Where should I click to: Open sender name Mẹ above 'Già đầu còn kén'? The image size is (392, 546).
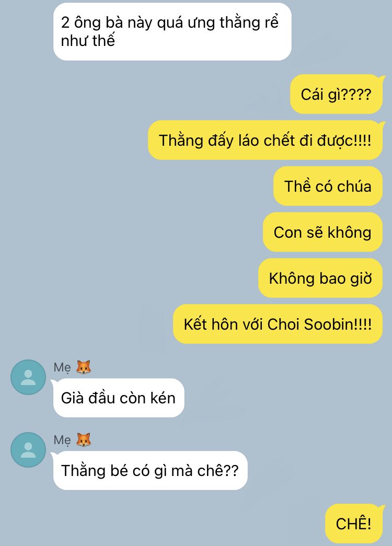click(62, 367)
